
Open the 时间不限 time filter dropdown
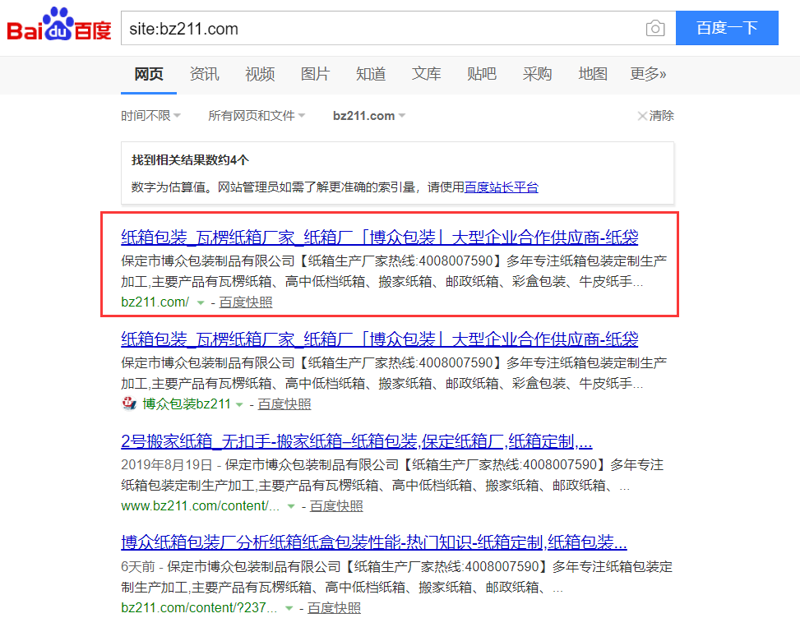(151, 116)
